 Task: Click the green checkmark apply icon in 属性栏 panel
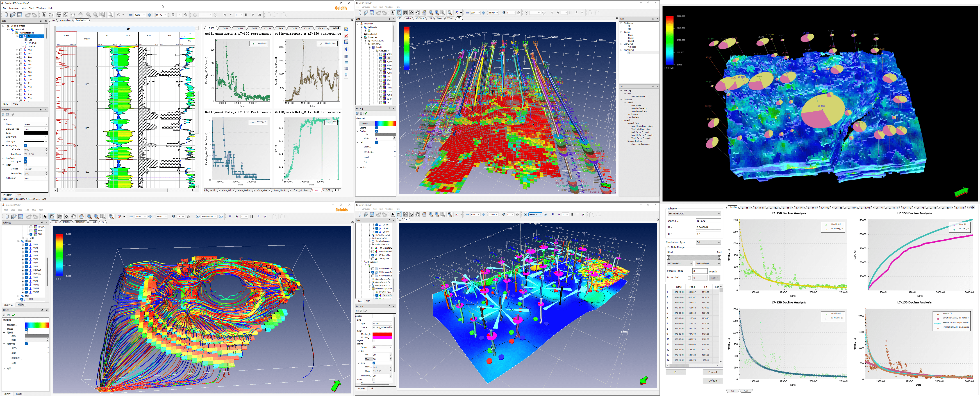click(x=14, y=315)
